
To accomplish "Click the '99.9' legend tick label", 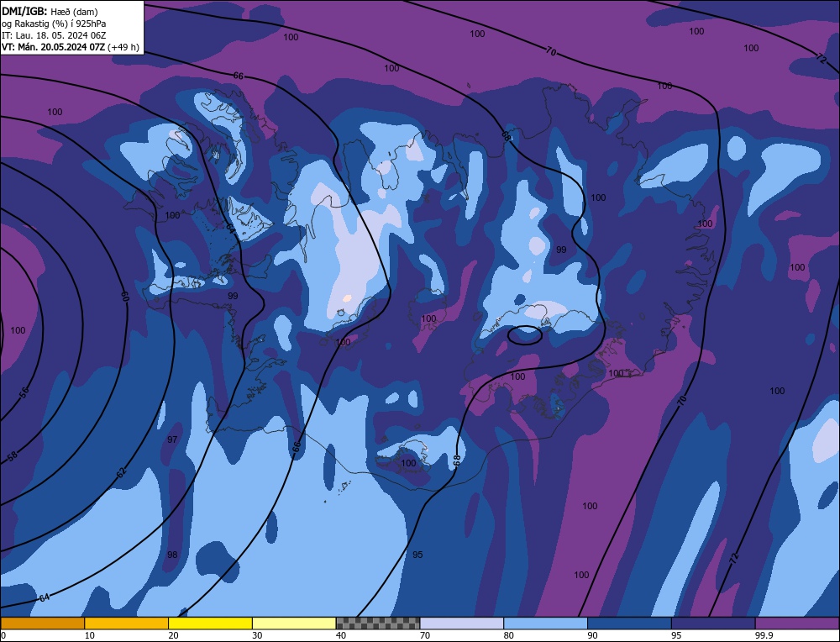I will 763,635.
